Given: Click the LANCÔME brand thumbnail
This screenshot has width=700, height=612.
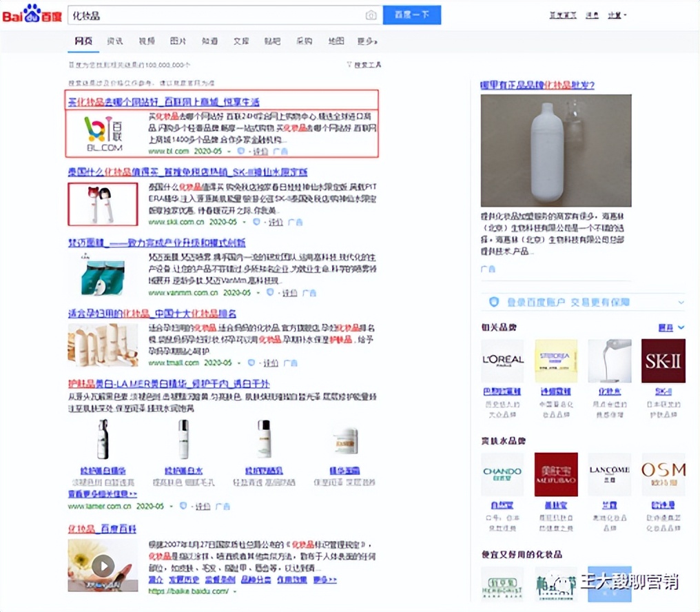Looking at the screenshot, I should 609,473.
